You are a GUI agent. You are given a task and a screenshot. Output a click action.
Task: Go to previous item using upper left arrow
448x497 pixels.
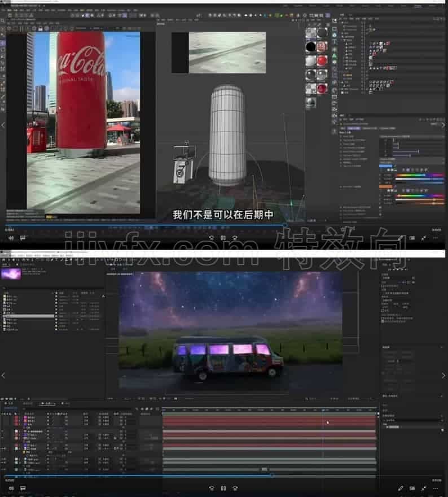3,125
